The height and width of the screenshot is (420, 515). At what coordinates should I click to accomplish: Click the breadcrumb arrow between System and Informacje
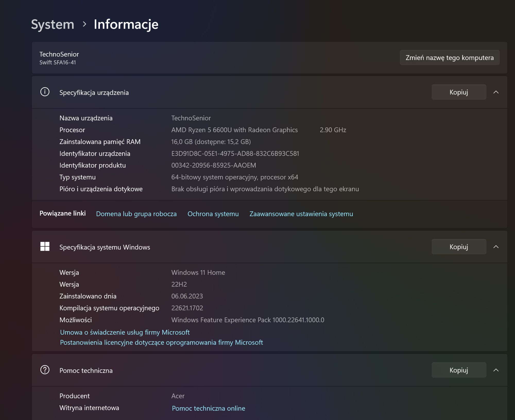click(84, 24)
